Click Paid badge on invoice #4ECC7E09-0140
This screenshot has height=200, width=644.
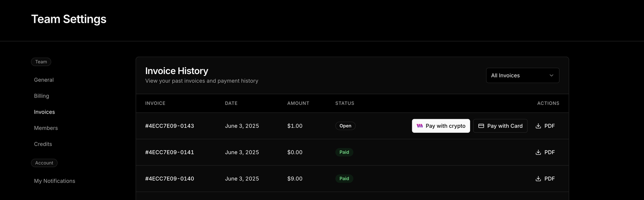pyautogui.click(x=344, y=179)
